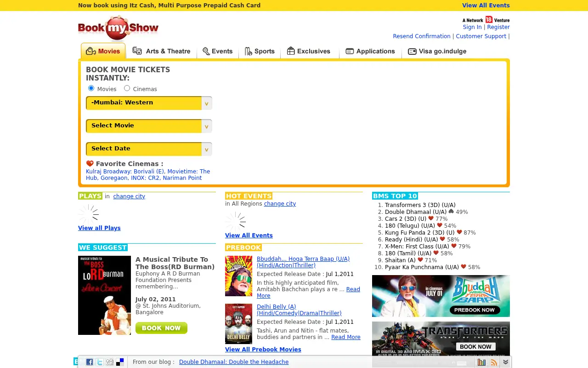Image resolution: width=588 pixels, height=368 pixels.
Task: Click the BookMyShow logo
Action: coord(118,28)
